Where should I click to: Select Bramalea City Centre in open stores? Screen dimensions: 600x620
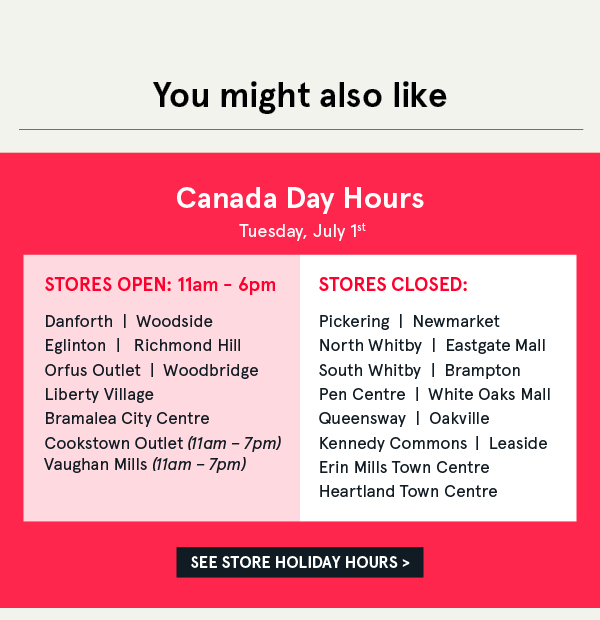[125, 418]
